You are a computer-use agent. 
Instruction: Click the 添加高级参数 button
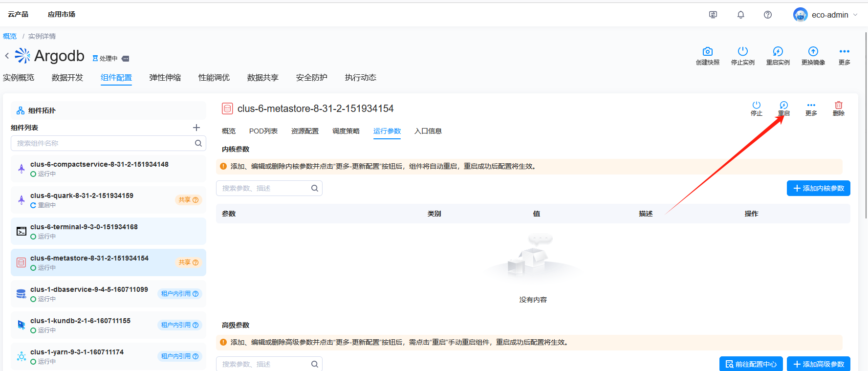click(819, 364)
